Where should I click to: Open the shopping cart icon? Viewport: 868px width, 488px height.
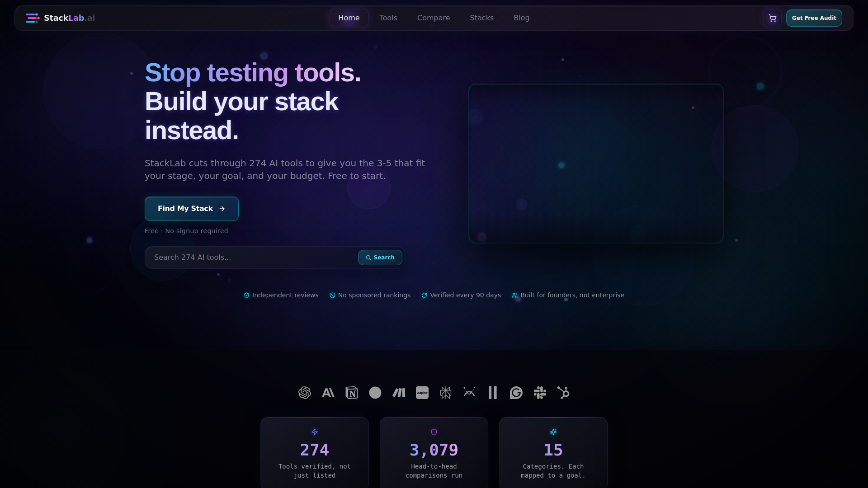tap(772, 18)
